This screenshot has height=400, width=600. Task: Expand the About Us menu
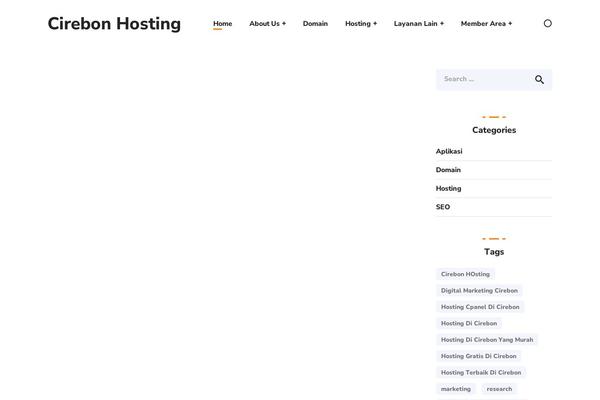point(267,24)
